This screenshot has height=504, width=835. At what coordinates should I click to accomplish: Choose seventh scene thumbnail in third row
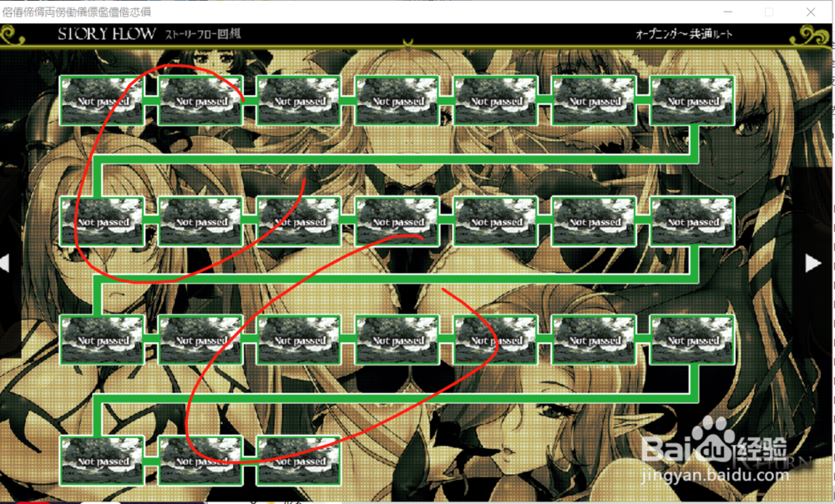coord(692,340)
